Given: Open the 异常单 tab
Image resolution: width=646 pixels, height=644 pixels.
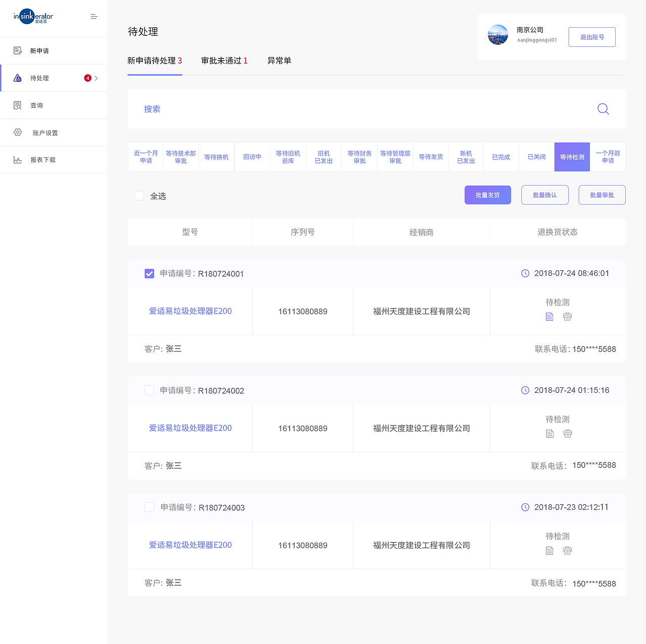Looking at the screenshot, I should click(279, 61).
